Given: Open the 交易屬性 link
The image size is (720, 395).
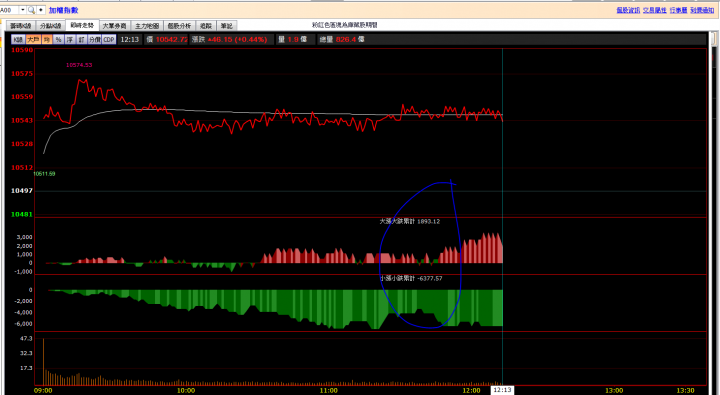Looking at the screenshot, I should [655, 10].
